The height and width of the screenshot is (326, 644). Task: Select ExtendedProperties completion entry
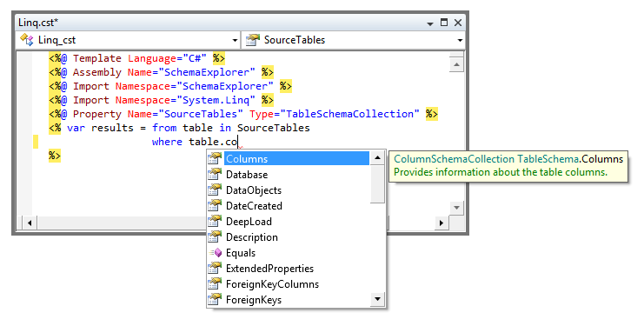coord(269,269)
